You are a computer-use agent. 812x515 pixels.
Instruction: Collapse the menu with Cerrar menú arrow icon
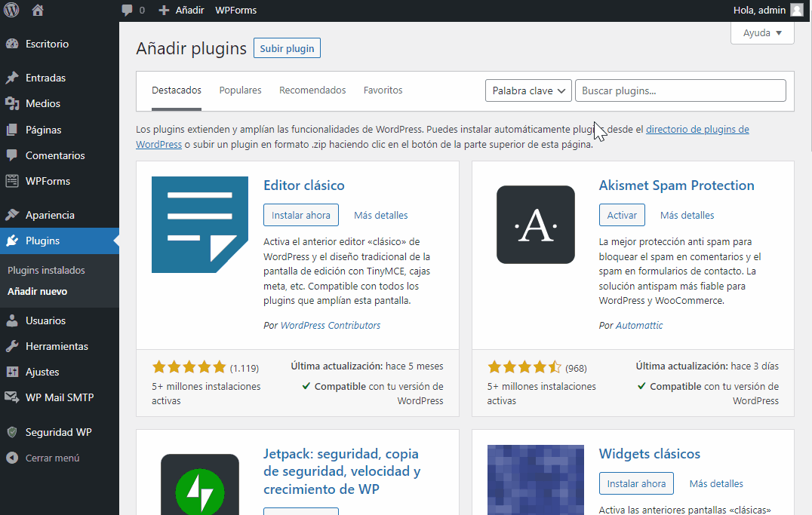pyautogui.click(x=12, y=458)
